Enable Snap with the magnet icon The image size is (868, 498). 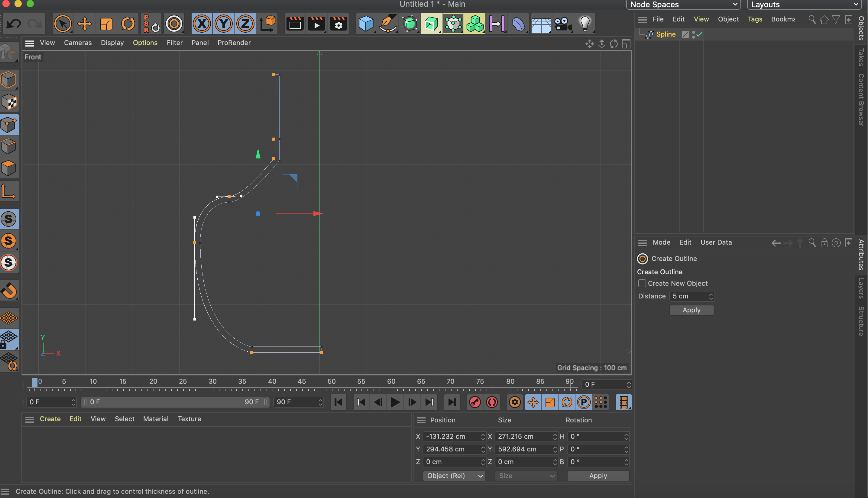(9, 291)
